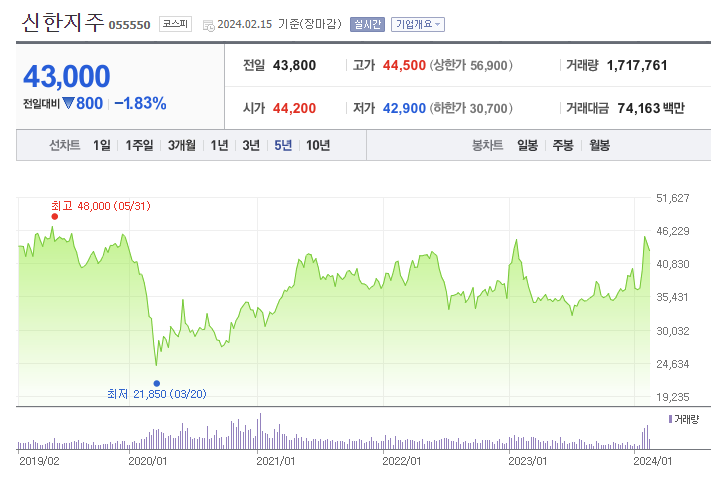The width and height of the screenshot is (711, 485).
Task: Click the -1.83% change value
Action: pyautogui.click(x=141, y=103)
